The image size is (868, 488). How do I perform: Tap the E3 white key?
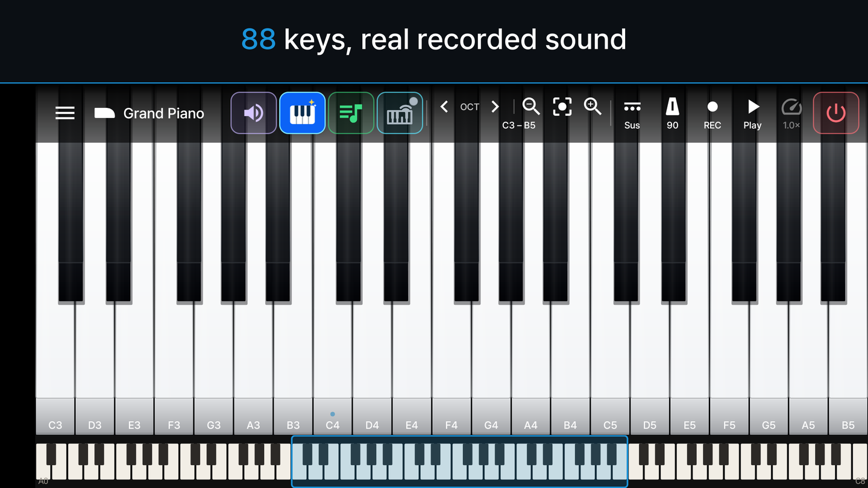134,361
